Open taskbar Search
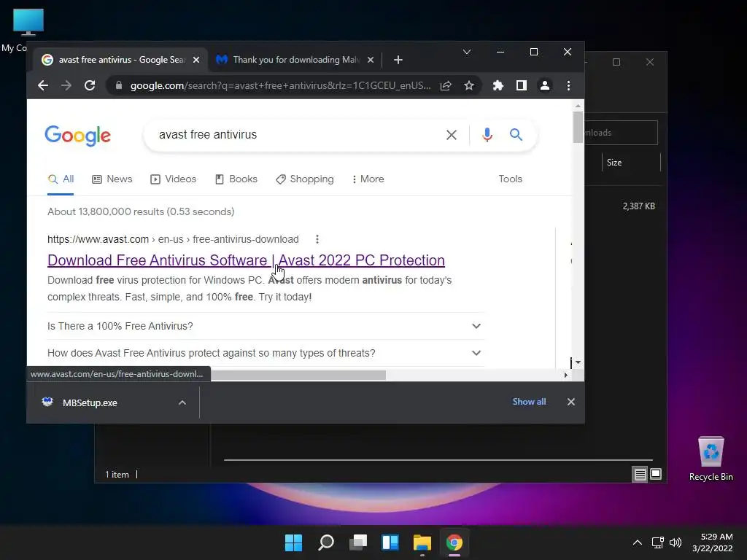The width and height of the screenshot is (747, 560). coord(326,542)
